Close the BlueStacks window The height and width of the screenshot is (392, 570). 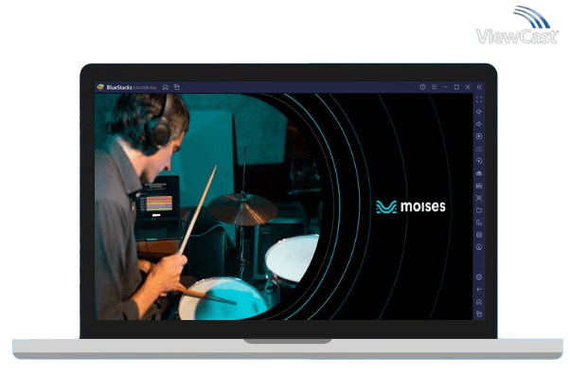468,87
